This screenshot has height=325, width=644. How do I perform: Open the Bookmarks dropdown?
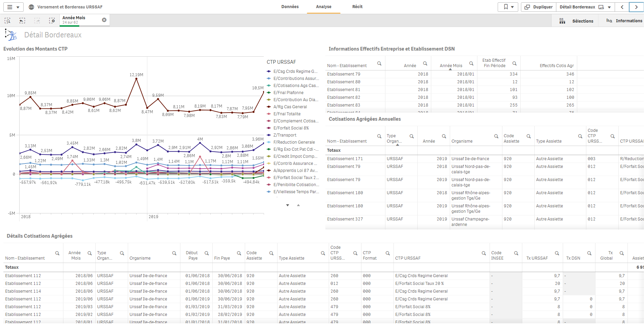[508, 7]
